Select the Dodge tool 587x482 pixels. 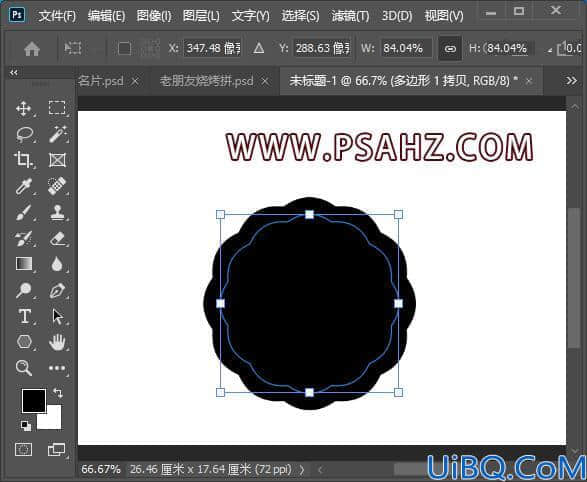tap(24, 290)
